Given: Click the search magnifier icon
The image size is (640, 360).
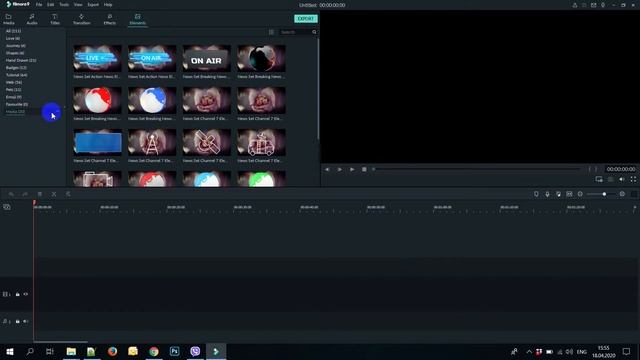Looking at the screenshot, I should coord(314,32).
